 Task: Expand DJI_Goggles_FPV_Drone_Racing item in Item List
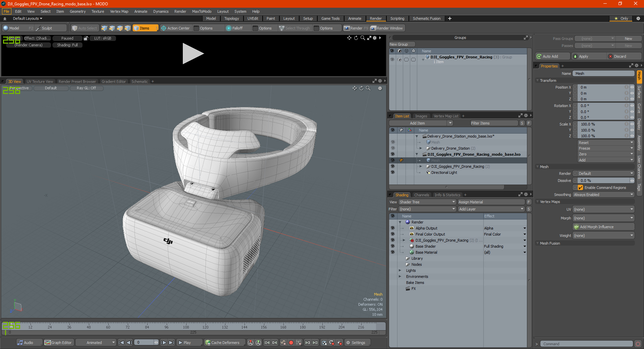point(421,166)
